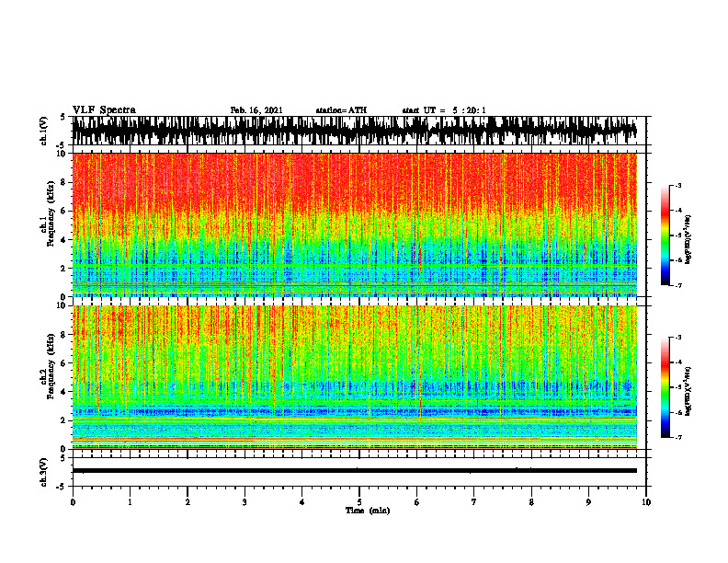Click the ch.1 spectrogram color bar
The width and height of the screenshot is (728, 563).
(x=665, y=236)
